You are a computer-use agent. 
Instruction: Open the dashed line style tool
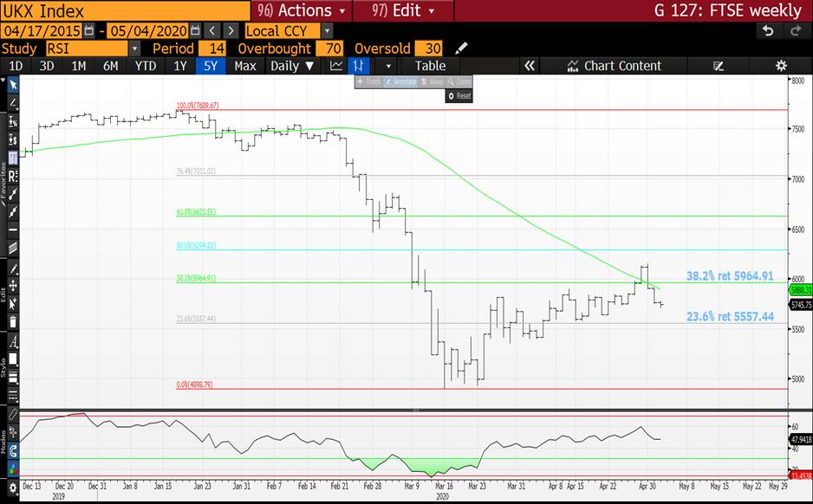pos(13,397)
